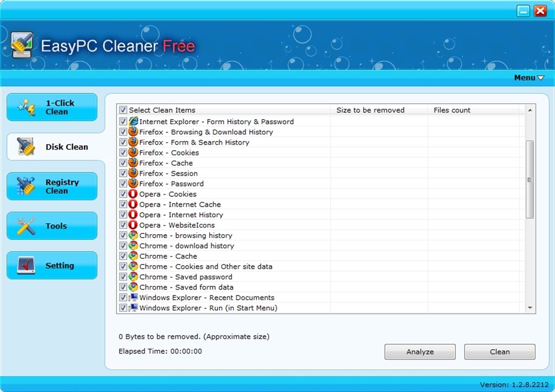The image size is (555, 392).
Task: Click Opera icon beside WebsiteIcons
Action: tap(133, 225)
